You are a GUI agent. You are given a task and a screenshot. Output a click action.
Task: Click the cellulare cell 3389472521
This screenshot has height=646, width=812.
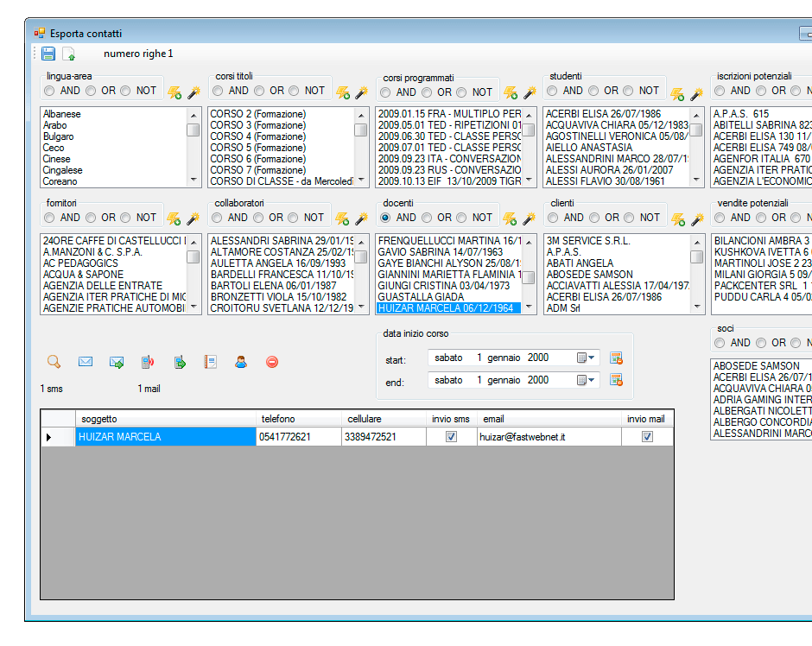pyautogui.click(x=384, y=437)
